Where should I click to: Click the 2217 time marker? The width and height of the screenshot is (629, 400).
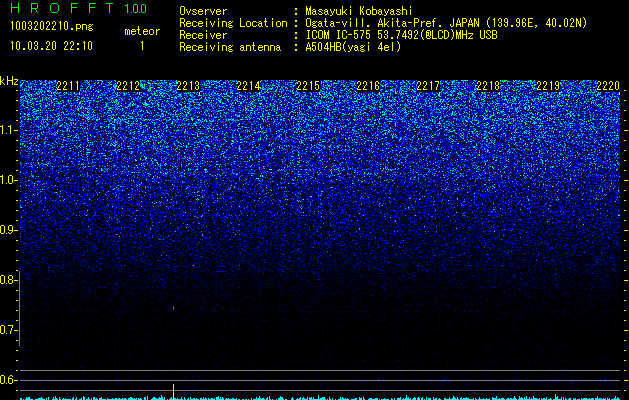point(428,85)
